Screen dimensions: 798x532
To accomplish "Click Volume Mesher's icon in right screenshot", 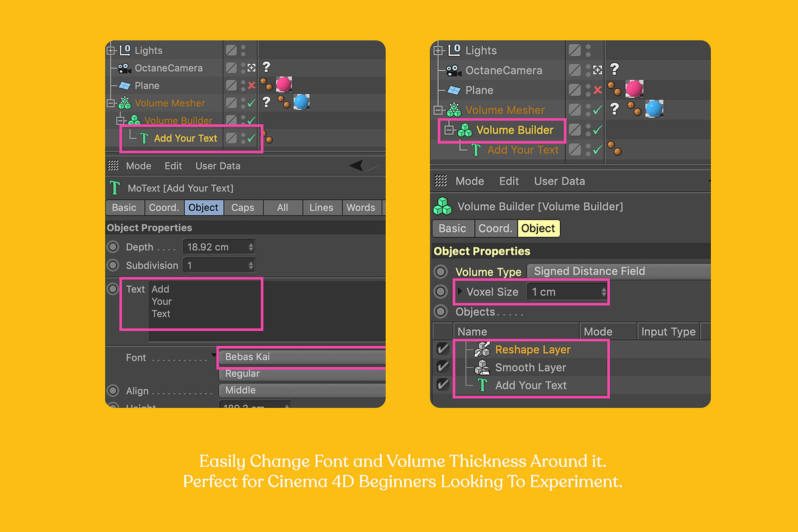I will click(455, 110).
